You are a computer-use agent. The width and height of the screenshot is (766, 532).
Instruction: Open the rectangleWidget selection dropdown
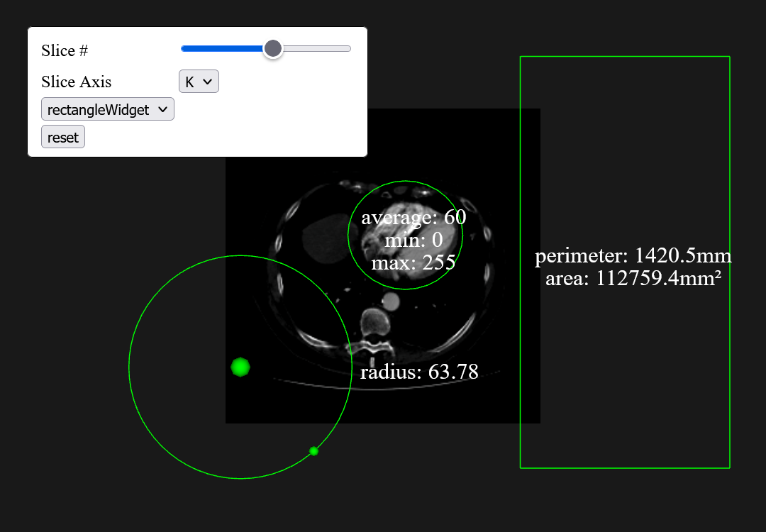[107, 109]
